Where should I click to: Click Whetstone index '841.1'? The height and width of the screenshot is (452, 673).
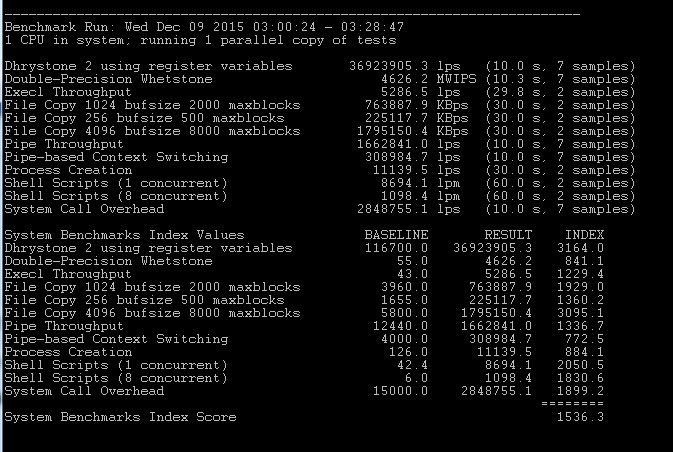585,261
